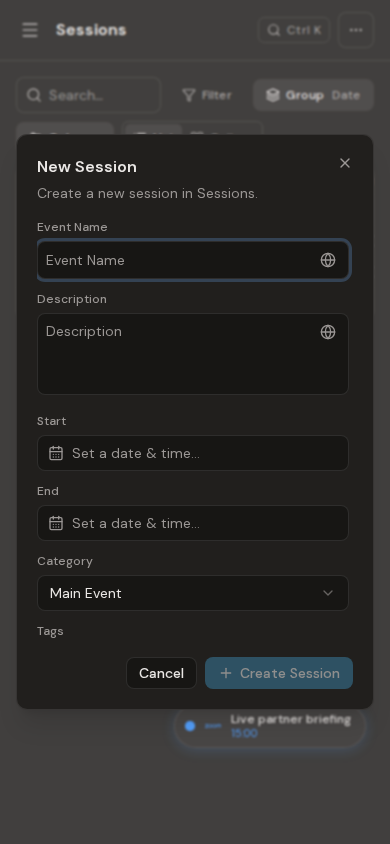Open the Live partner briefing session

270,726
